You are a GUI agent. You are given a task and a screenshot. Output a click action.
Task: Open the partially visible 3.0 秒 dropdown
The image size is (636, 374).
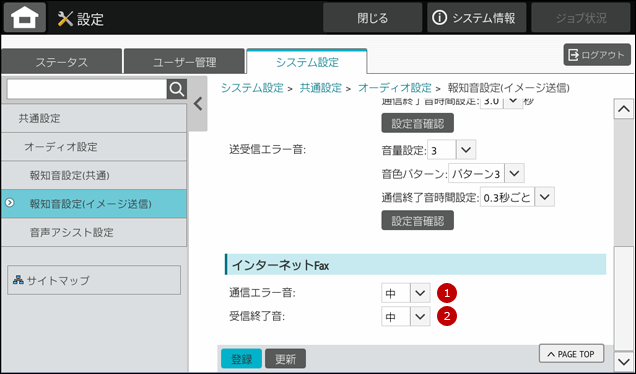(501, 103)
